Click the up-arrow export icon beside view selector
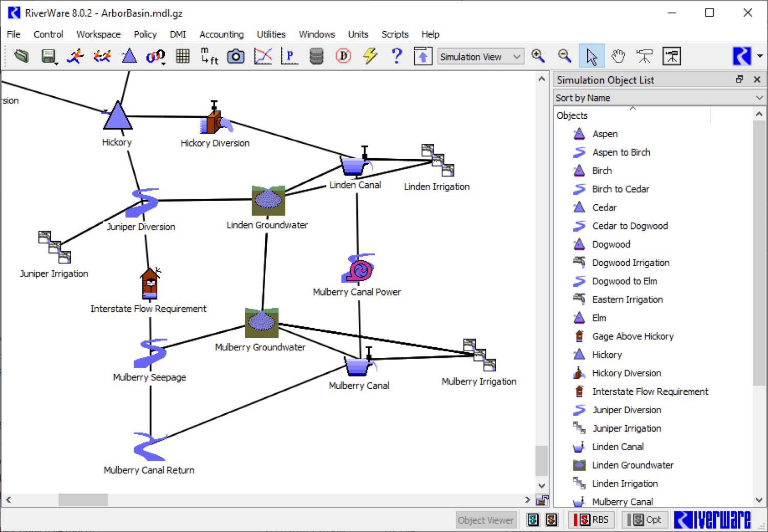Screen dimensions: 768x532 423,56
